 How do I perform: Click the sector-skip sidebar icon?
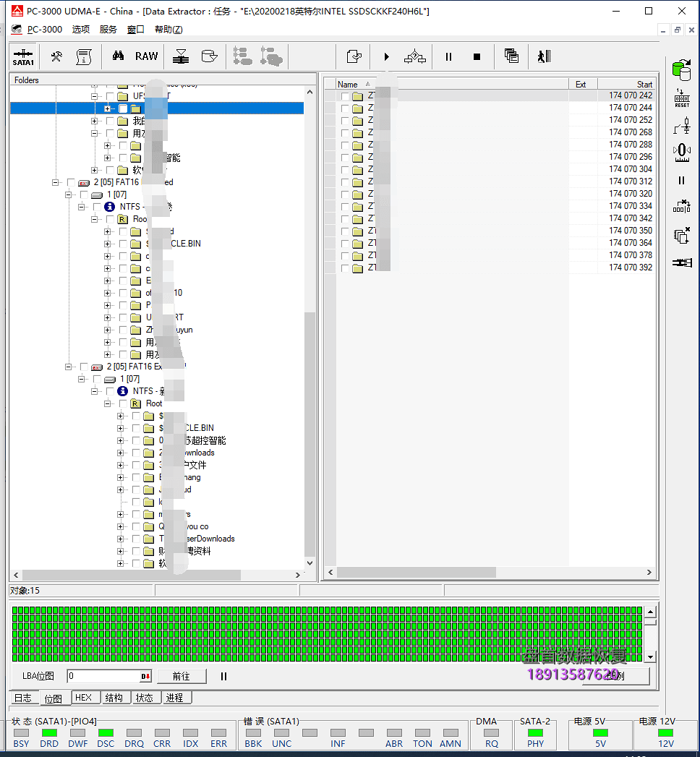click(682, 207)
